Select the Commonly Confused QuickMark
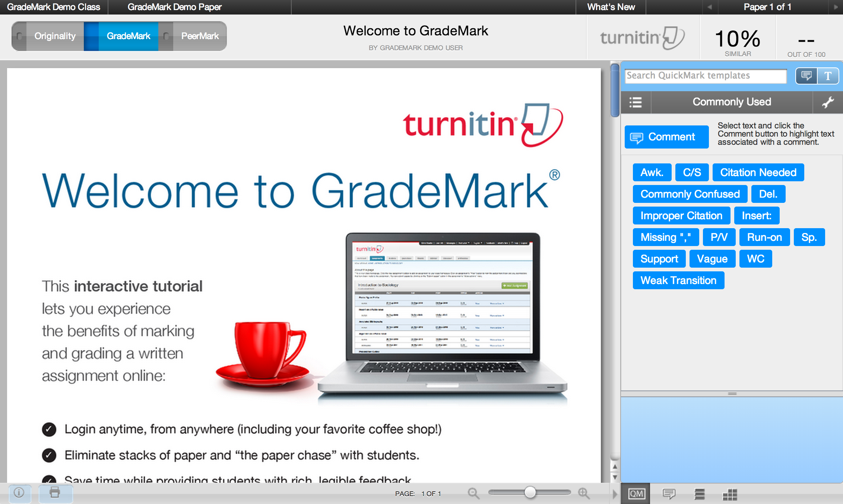Screen dimensions: 843x504 click(x=690, y=194)
